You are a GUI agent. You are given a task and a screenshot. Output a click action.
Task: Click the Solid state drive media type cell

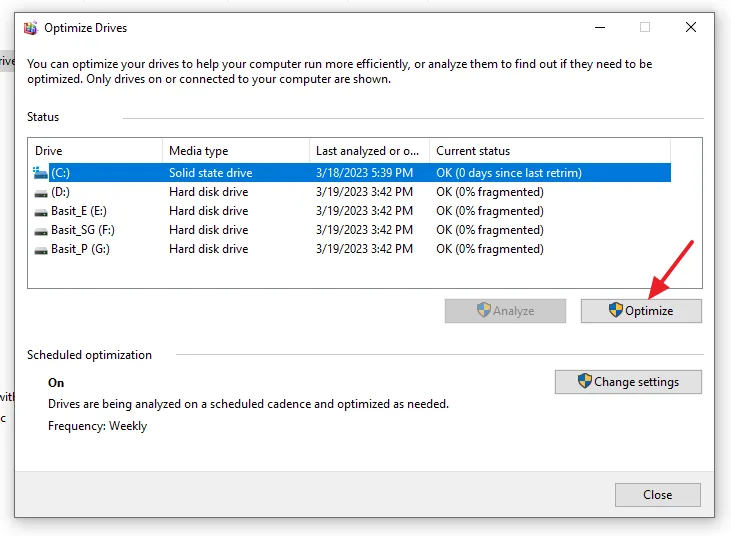[211, 173]
